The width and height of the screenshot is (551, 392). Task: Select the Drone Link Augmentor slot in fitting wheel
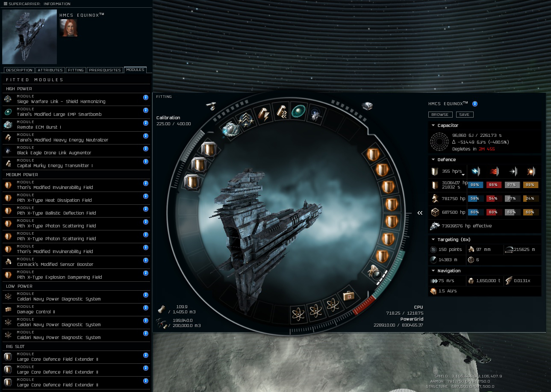click(315, 115)
